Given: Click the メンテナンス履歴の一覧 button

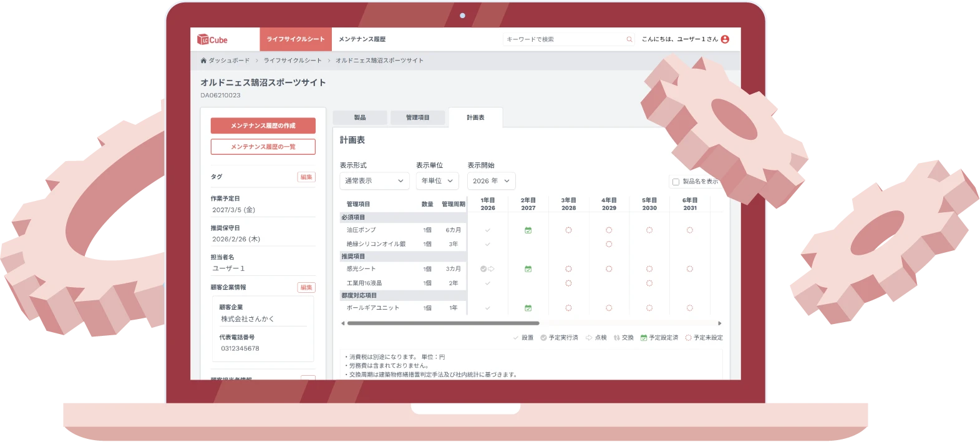Looking at the screenshot, I should 263,147.
